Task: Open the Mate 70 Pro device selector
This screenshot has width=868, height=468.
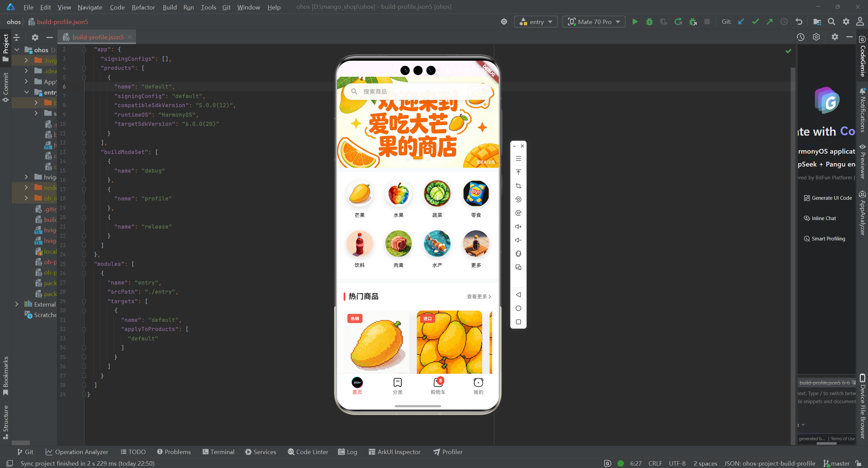Action: point(593,21)
